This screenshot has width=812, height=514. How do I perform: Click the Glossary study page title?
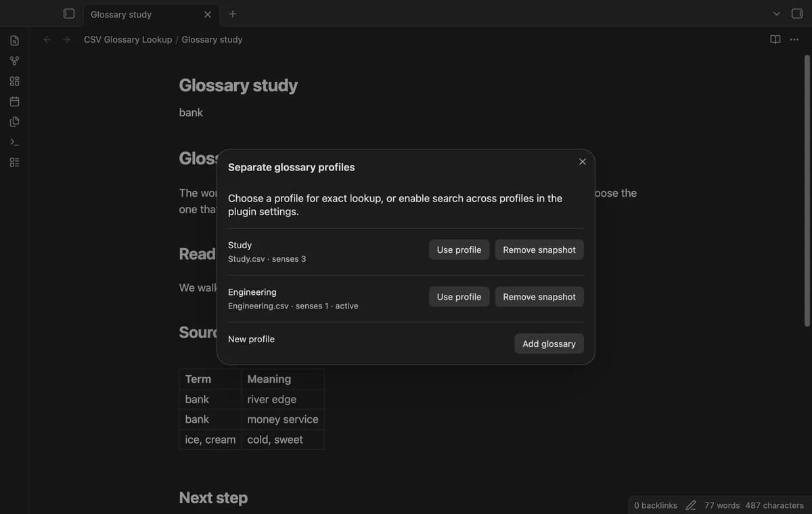coord(238,85)
